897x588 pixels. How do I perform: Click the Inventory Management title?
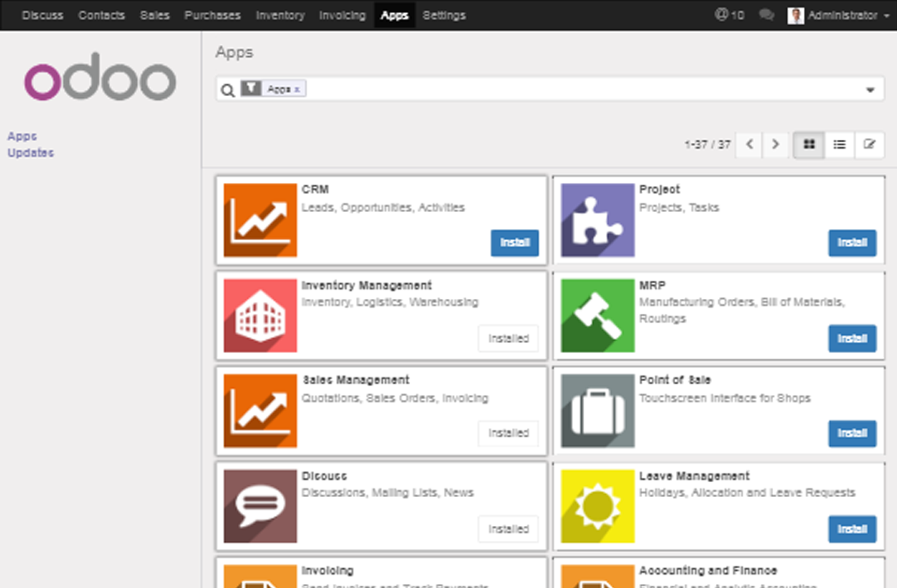367,285
